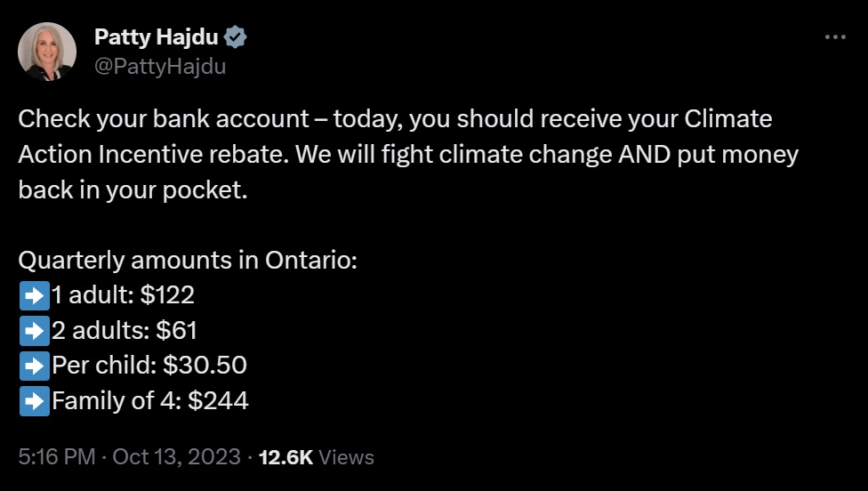This screenshot has height=491, width=868.
Task: Click the capitalized word "AND" in tweet
Action: tap(648, 155)
